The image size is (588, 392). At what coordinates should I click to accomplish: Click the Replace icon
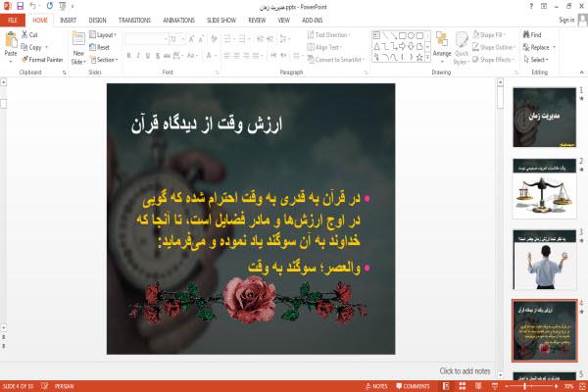point(526,47)
